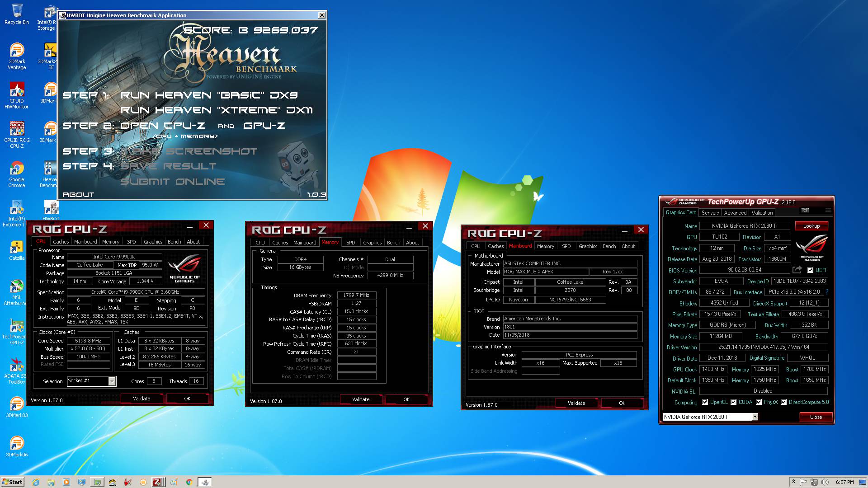Image resolution: width=868 pixels, height=488 pixels.
Task: Switch to Sensors tab in GPU-Z
Action: [710, 213]
